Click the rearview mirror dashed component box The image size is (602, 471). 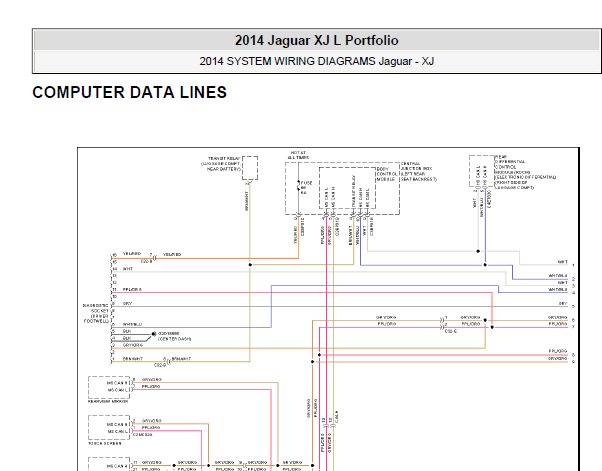pyautogui.click(x=109, y=387)
